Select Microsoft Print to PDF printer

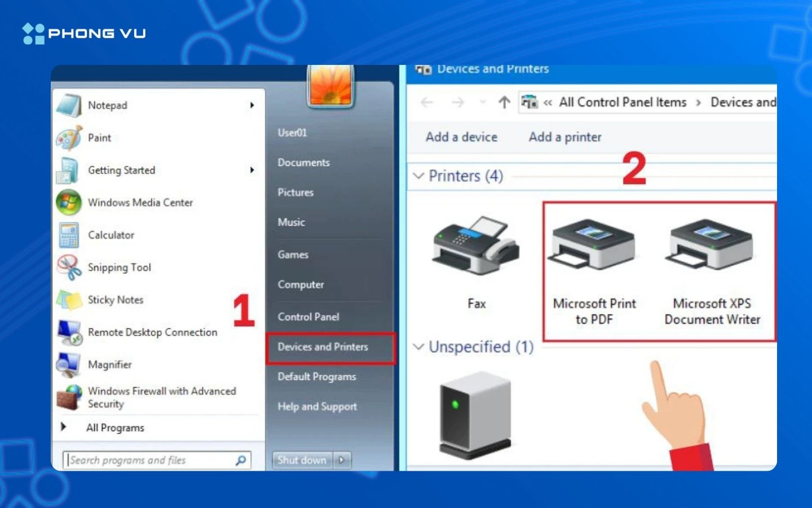coord(594,246)
